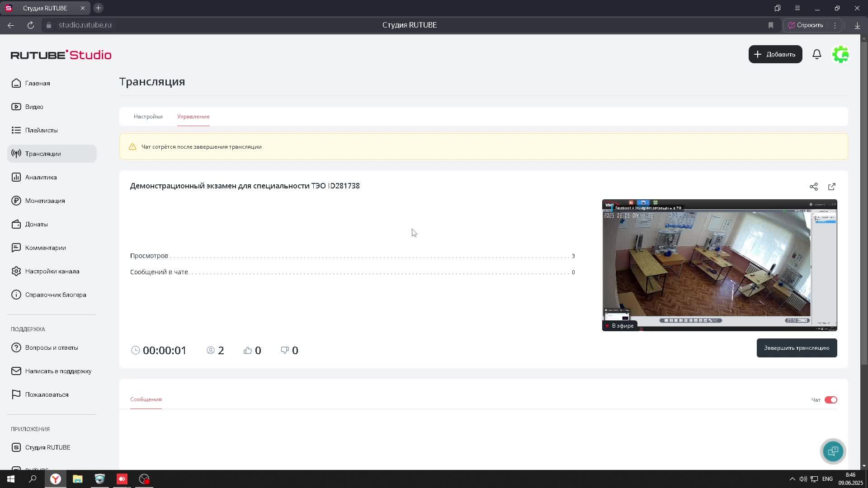Click the thumbs-up likes icon
This screenshot has height=488, width=868.
[248, 350]
